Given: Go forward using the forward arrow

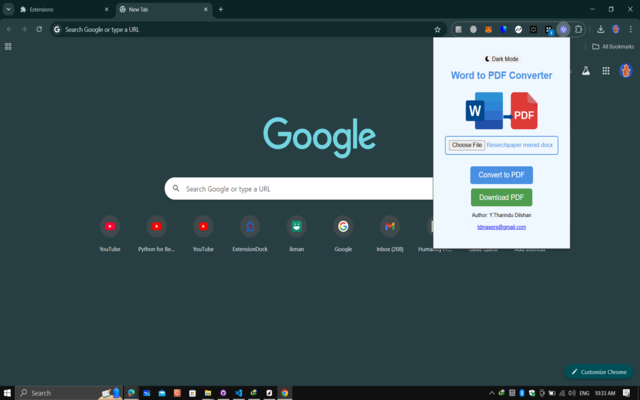Looking at the screenshot, I should (x=24, y=29).
